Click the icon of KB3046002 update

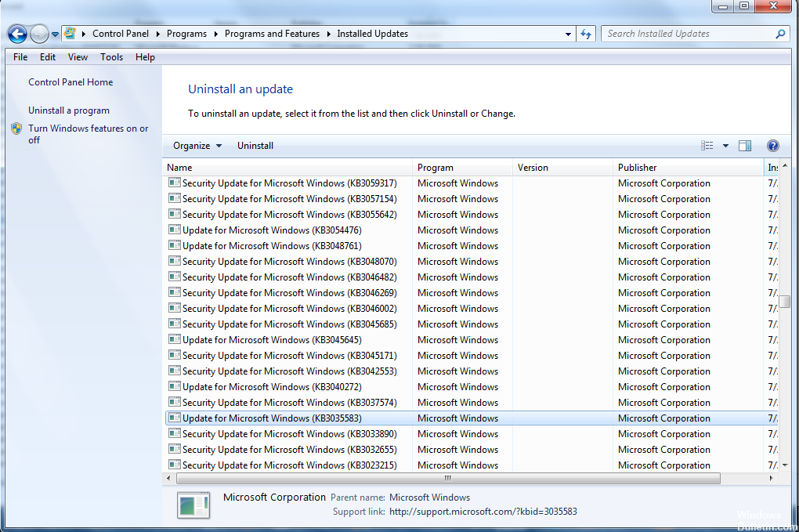coord(175,308)
